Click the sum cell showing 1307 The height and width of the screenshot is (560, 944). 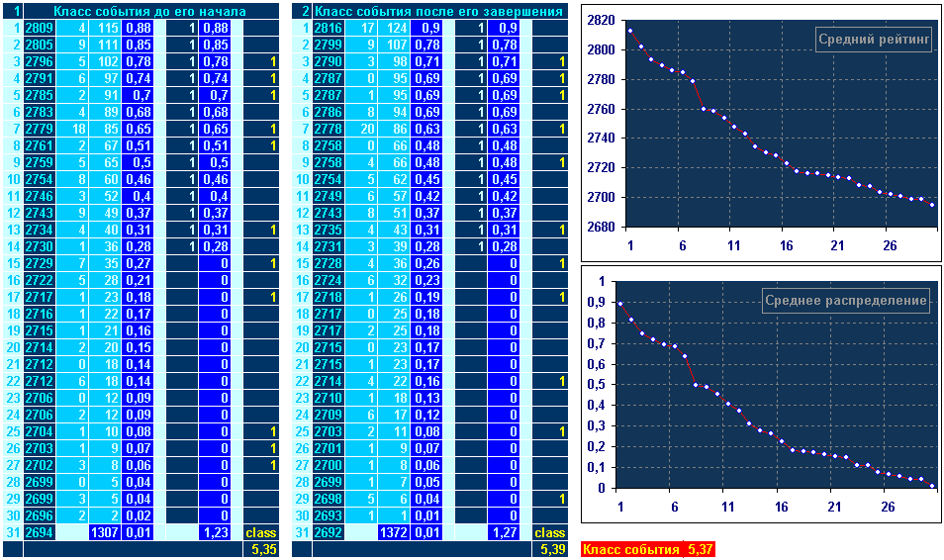[105, 532]
